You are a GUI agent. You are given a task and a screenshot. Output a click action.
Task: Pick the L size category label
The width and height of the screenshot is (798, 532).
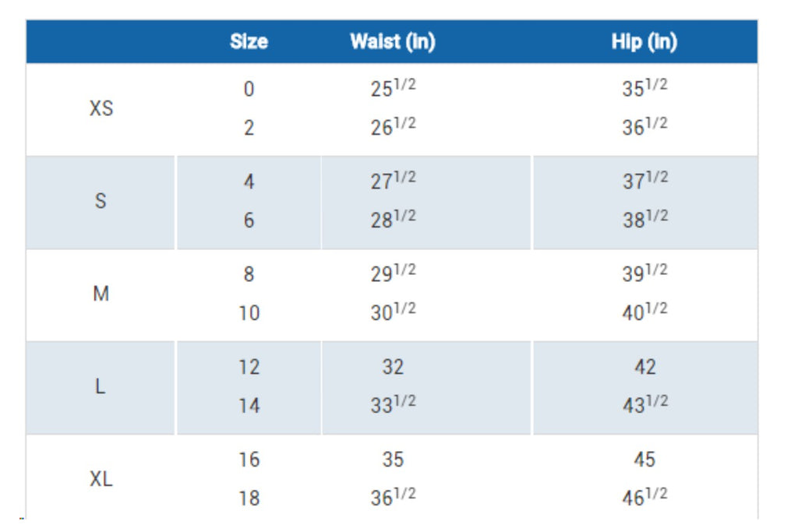tap(101, 386)
